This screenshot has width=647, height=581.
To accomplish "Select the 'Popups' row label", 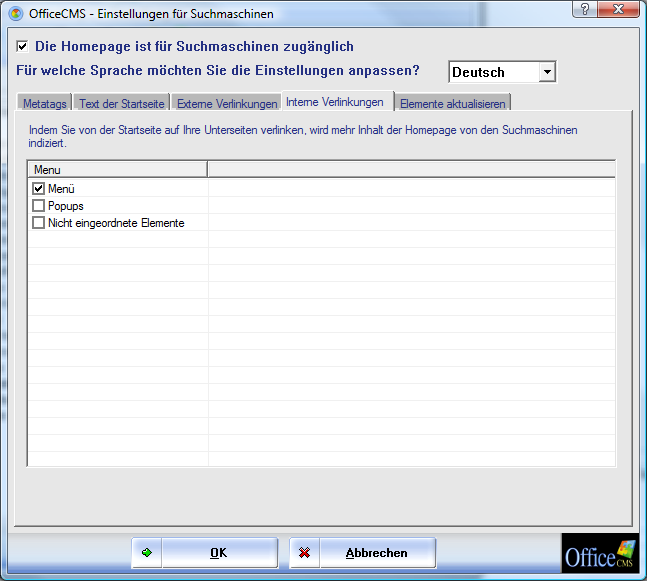I will [x=66, y=206].
